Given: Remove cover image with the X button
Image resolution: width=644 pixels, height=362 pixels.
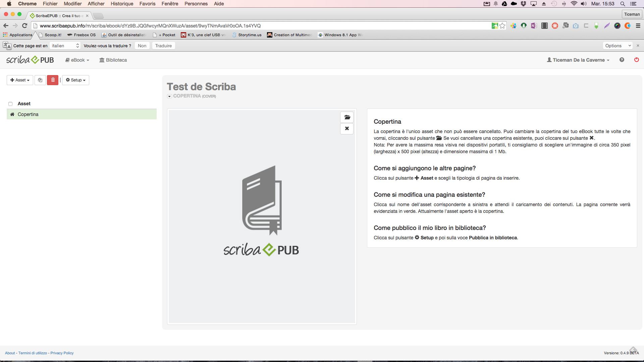Looking at the screenshot, I should 347,129.
